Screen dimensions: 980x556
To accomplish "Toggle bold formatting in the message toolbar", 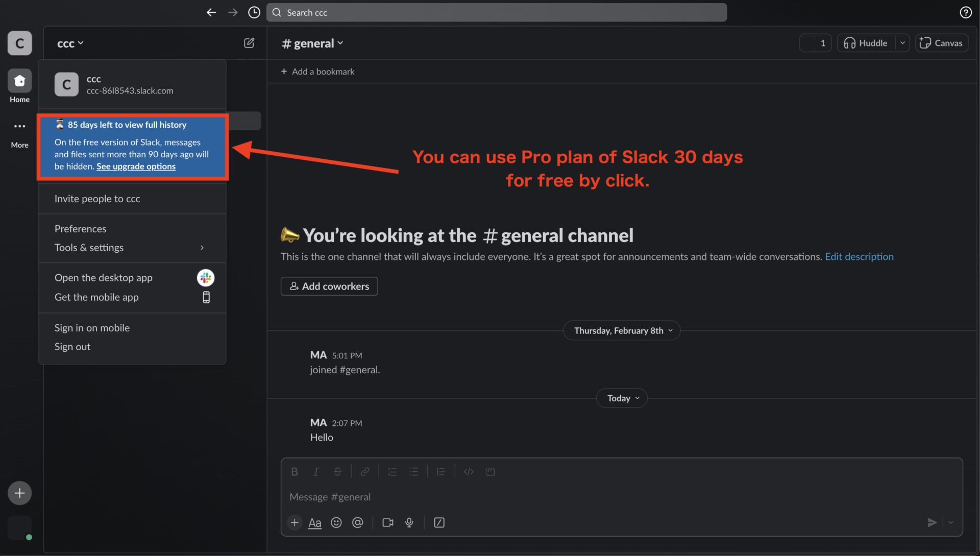I will [295, 471].
